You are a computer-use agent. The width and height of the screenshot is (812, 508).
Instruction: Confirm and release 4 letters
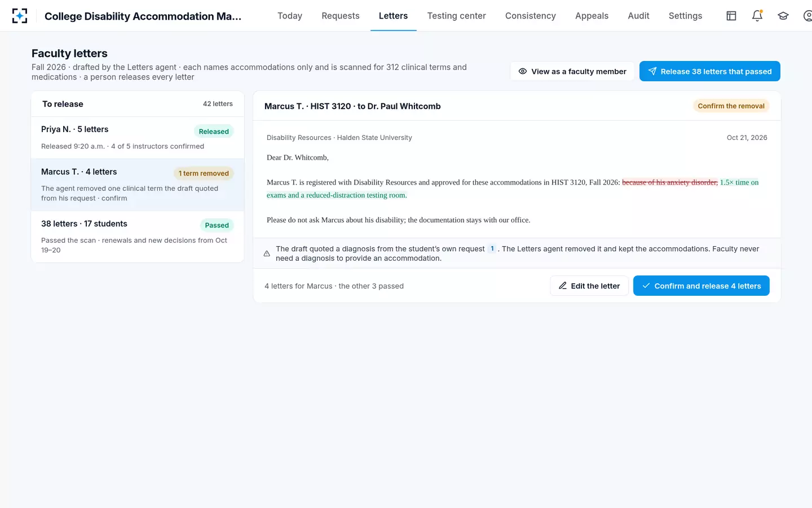(x=701, y=286)
